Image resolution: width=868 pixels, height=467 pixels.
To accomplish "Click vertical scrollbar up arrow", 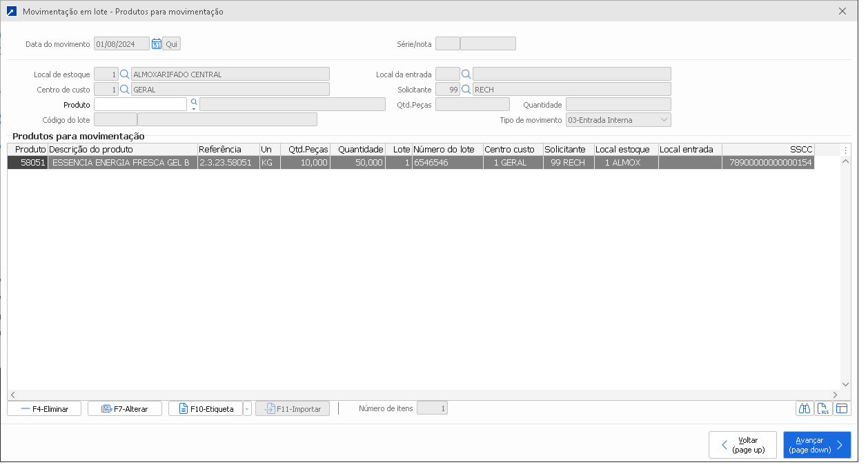I will (x=846, y=161).
